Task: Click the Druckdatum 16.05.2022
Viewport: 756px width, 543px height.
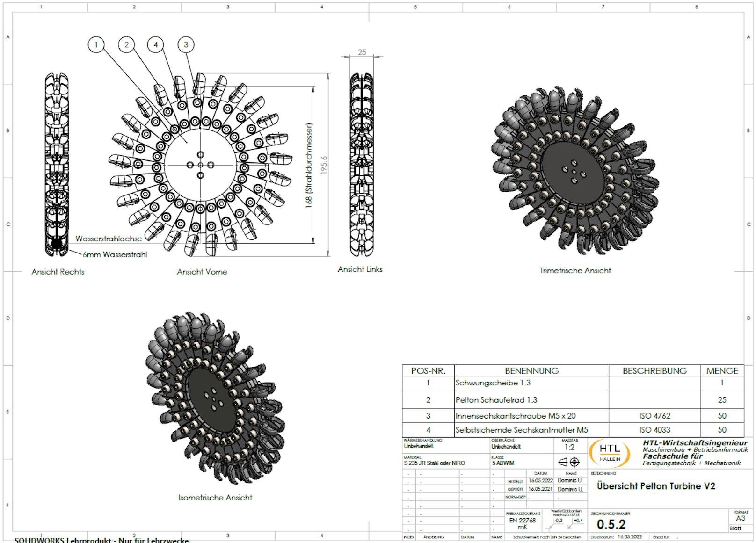Action: tap(630, 537)
